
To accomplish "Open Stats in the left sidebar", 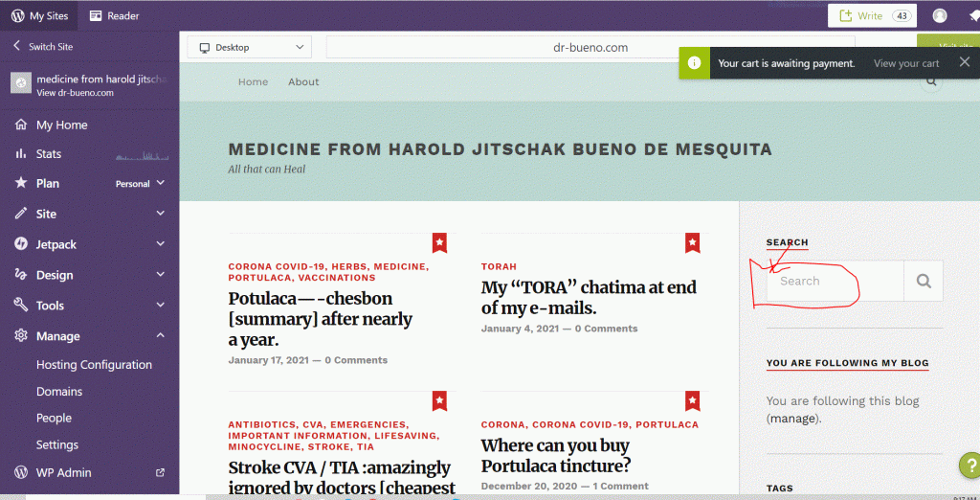I will click(48, 153).
